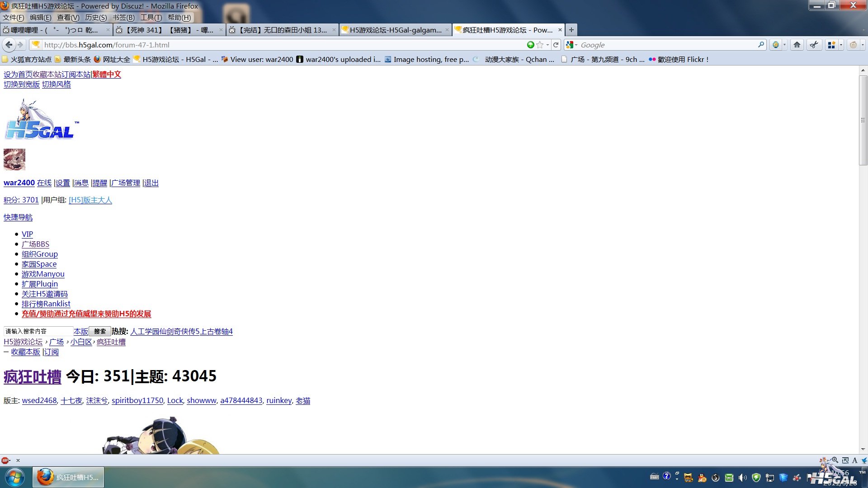868x488 pixels.
Task: Expand the search engine selector dropdown
Action: pos(576,45)
